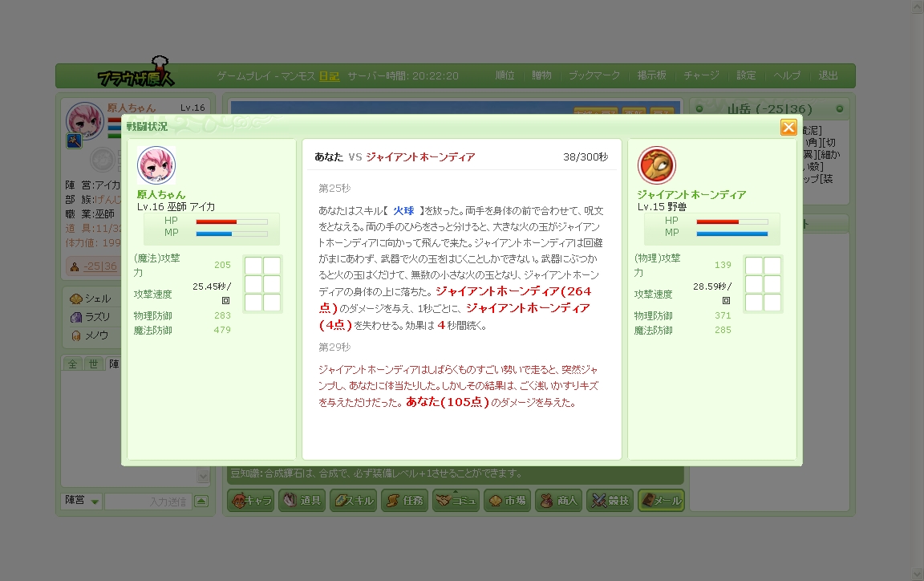The height and width of the screenshot is (581, 924).
Task: Click the game logo in header
Action: pos(136,72)
